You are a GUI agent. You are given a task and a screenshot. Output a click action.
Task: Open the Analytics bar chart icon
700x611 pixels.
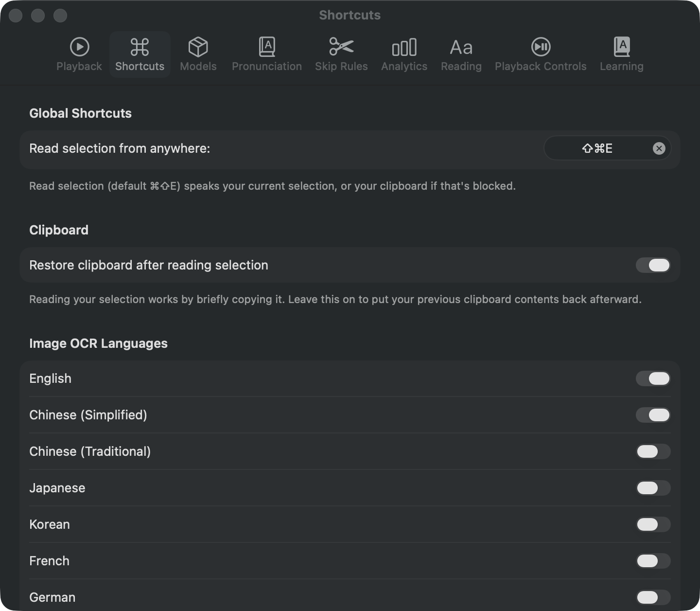[404, 47]
